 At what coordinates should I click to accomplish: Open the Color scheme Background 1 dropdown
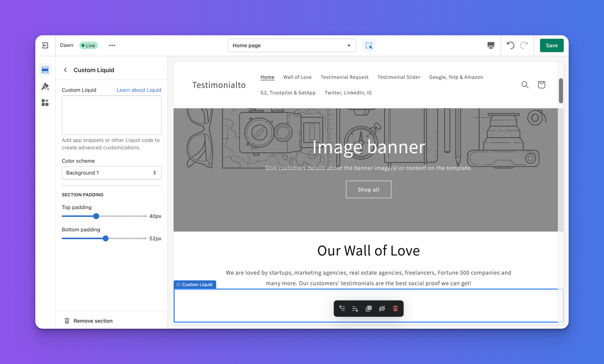pyautogui.click(x=111, y=173)
